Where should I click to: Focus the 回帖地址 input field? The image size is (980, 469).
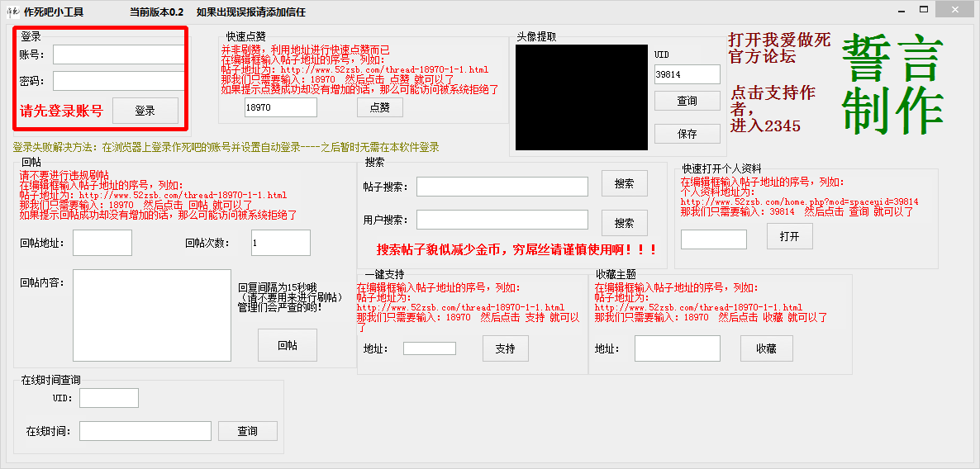point(102,243)
